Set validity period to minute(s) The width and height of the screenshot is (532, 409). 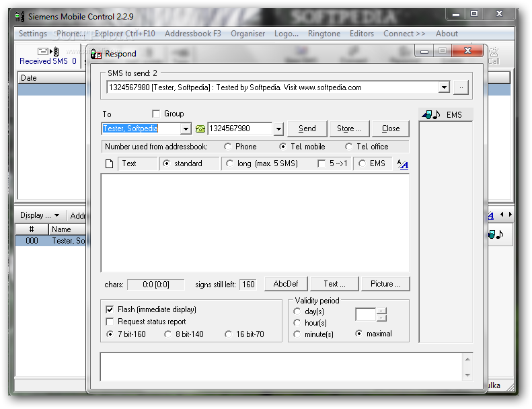pyautogui.click(x=297, y=334)
